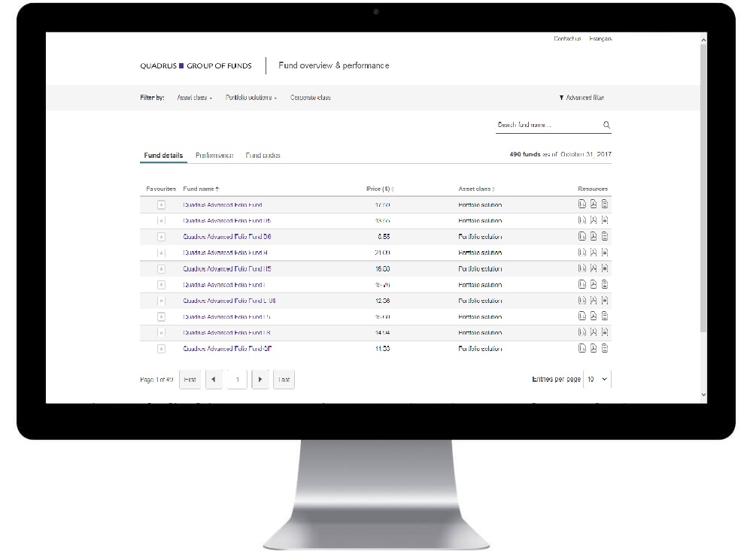This screenshot has height=554, width=756.
Task: Expand the Portfolio solutions filter dropdown
Action: tap(251, 98)
